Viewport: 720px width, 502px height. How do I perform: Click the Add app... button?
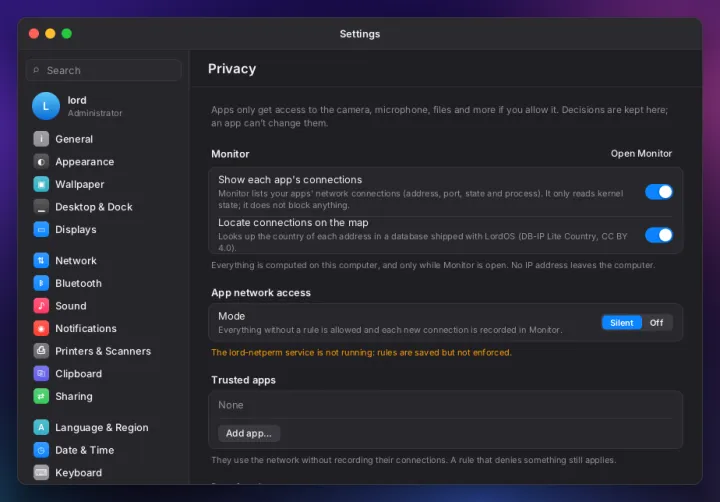[x=248, y=433]
